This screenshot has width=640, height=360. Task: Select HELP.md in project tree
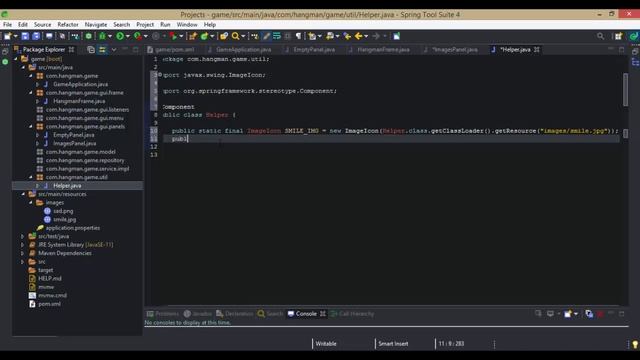coord(50,278)
